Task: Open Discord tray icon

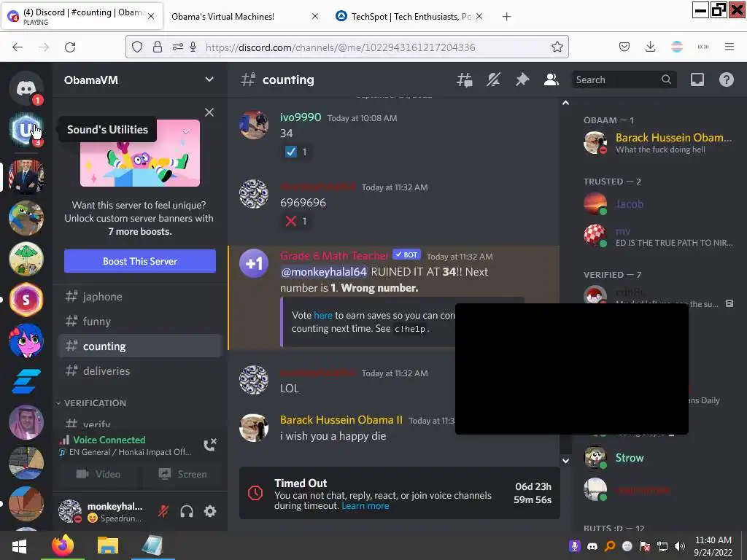Action: (x=592, y=546)
